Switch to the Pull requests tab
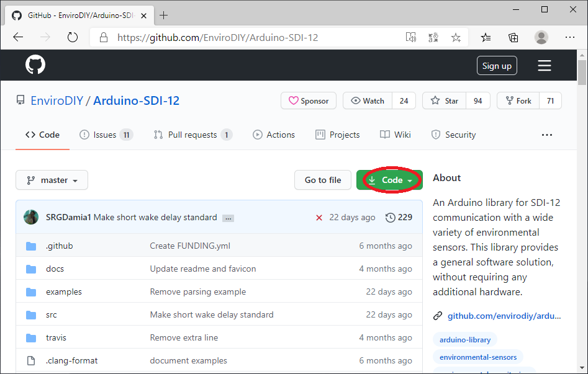This screenshot has width=588, height=374. point(192,135)
